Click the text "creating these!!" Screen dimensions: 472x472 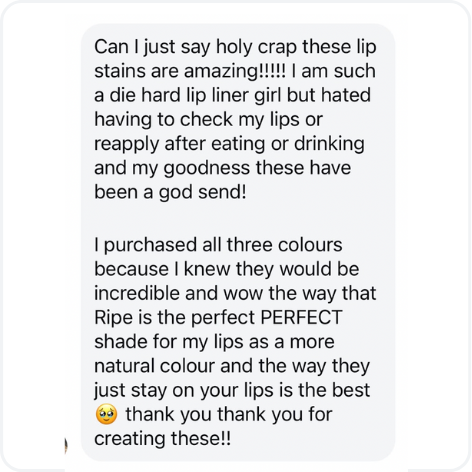(162, 439)
